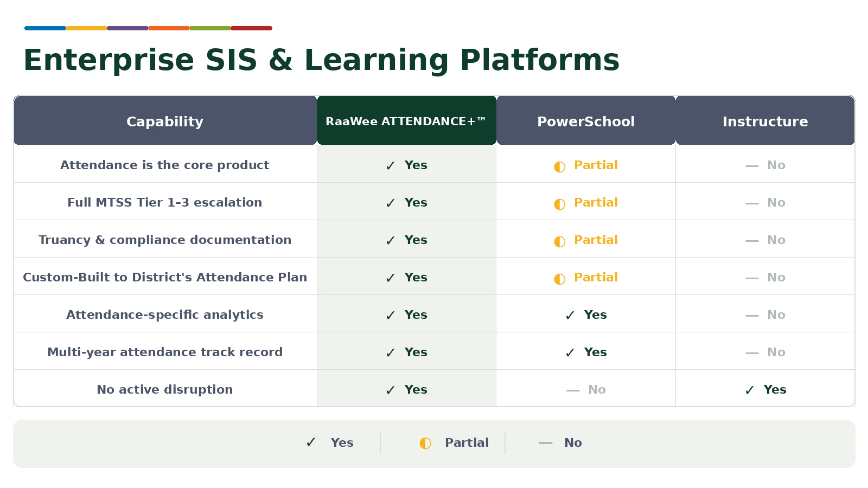Click PowerSchool half-circle Partial icon for MTSS escalation row
Viewport: 868px width, 488px height.
coord(559,204)
